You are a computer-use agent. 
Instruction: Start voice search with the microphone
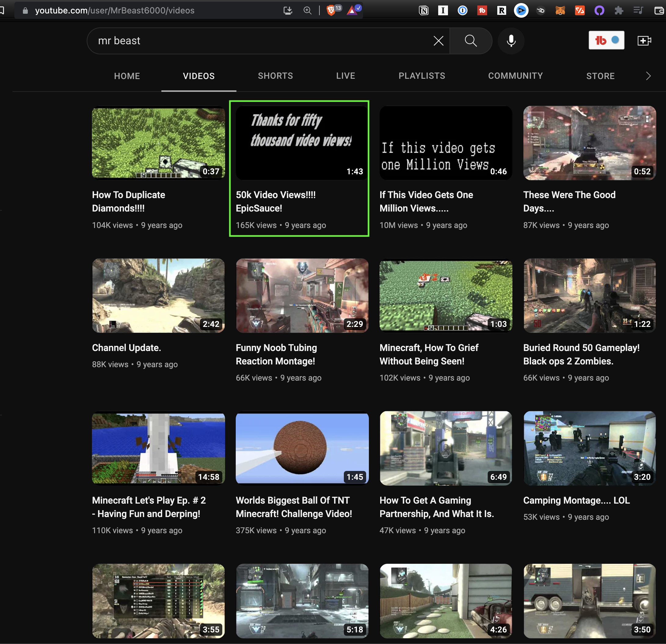coord(511,41)
